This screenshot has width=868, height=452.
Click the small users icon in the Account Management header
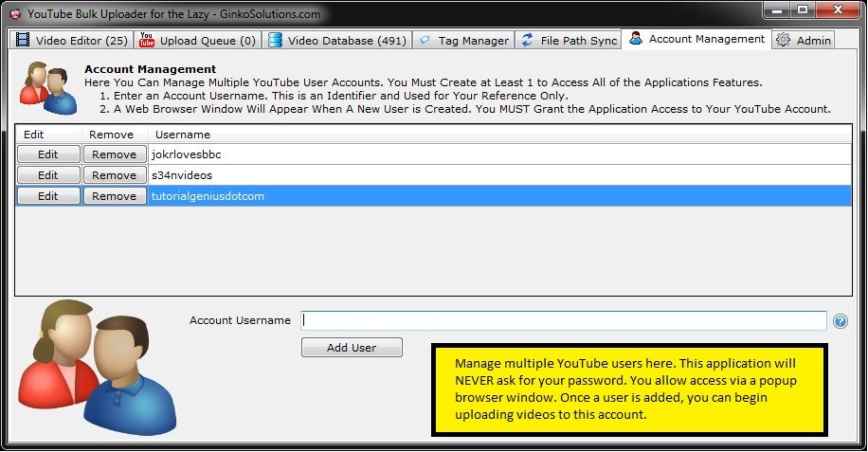pyautogui.click(x=48, y=88)
